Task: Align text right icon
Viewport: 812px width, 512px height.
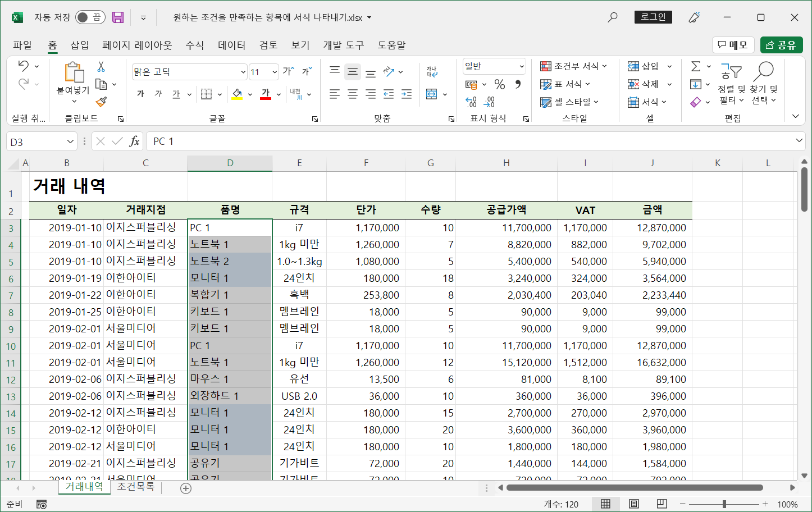Action: pos(371,94)
